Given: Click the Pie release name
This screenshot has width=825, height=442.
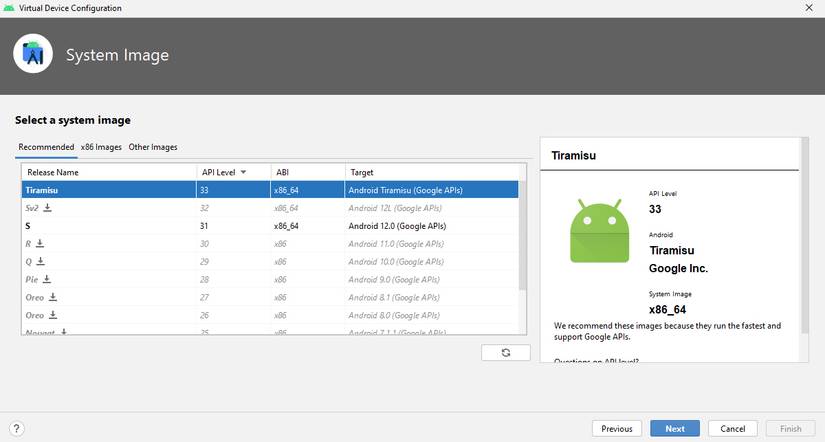Looking at the screenshot, I should [32, 279].
